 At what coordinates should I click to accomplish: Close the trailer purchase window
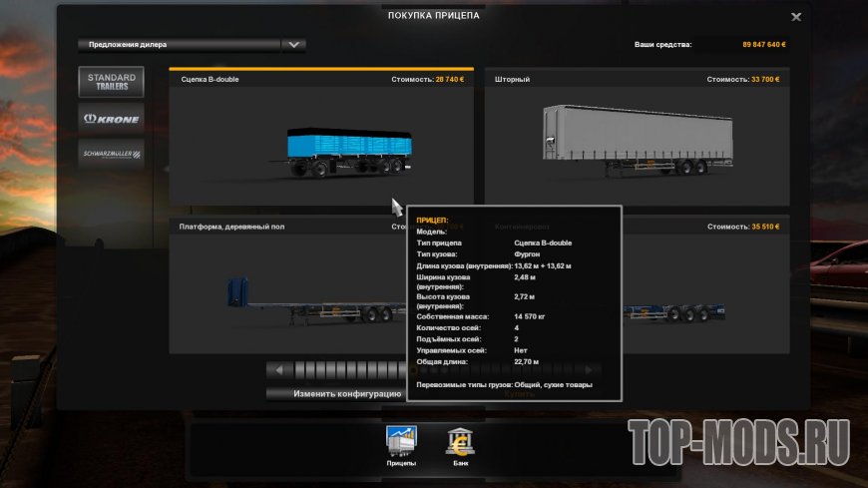tap(795, 17)
